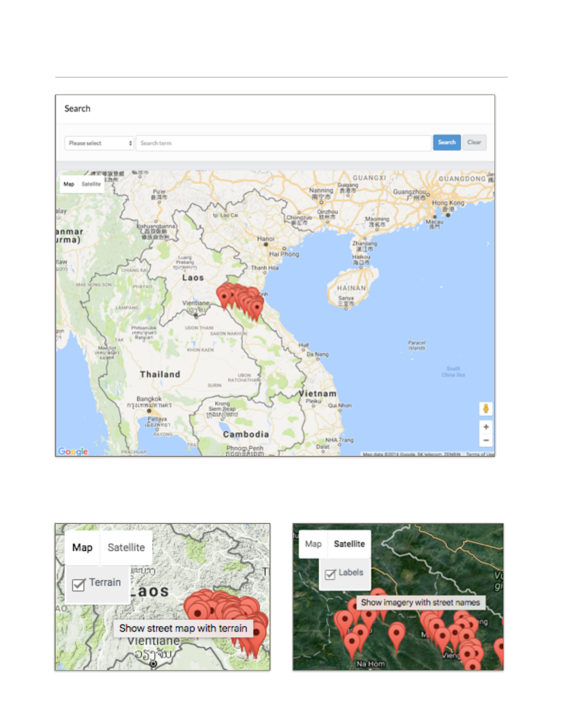This screenshot has width=563, height=728.
Task: Click the HAINAN island label
Action: (x=351, y=288)
